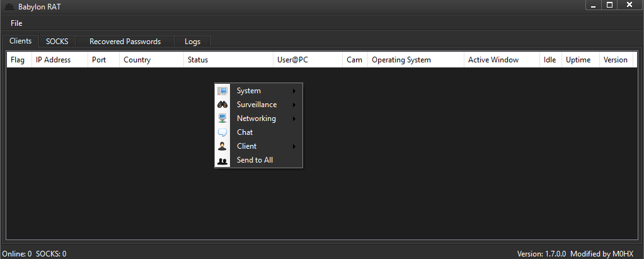Sort by the User@PC column header
The height and width of the screenshot is (259, 644).
[308, 60]
